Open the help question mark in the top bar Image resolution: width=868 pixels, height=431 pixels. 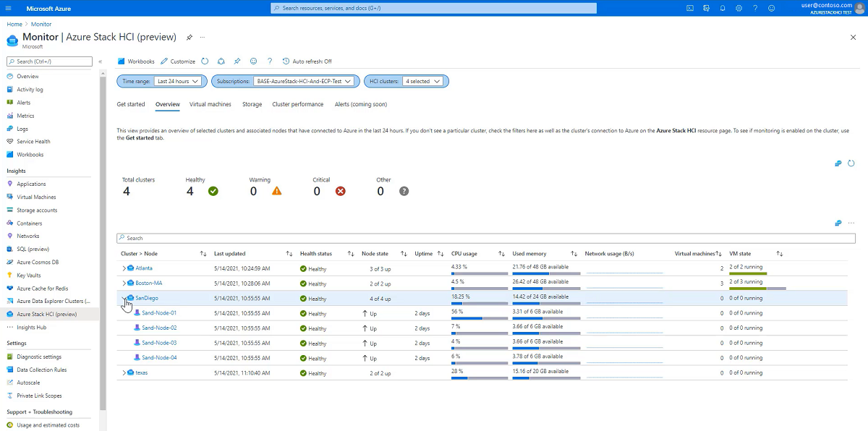click(755, 8)
